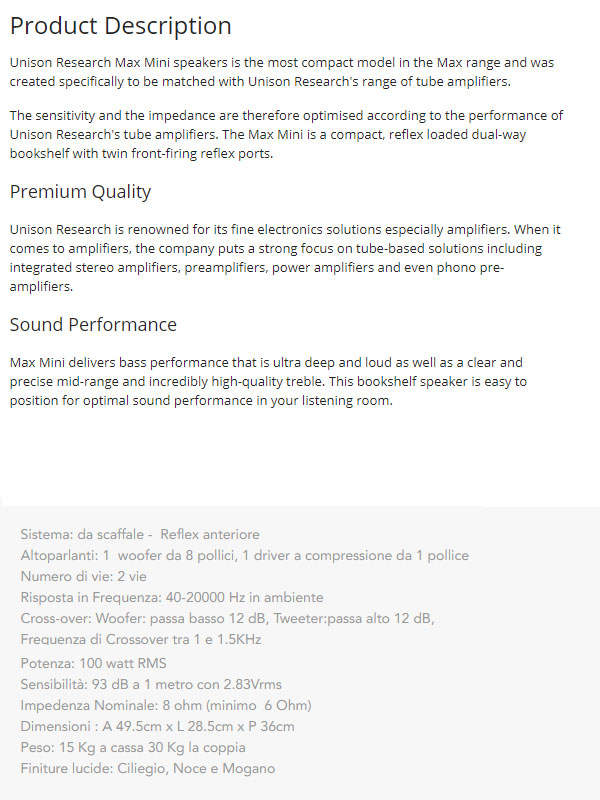Click the Frequenza di Crossover line

click(x=141, y=639)
